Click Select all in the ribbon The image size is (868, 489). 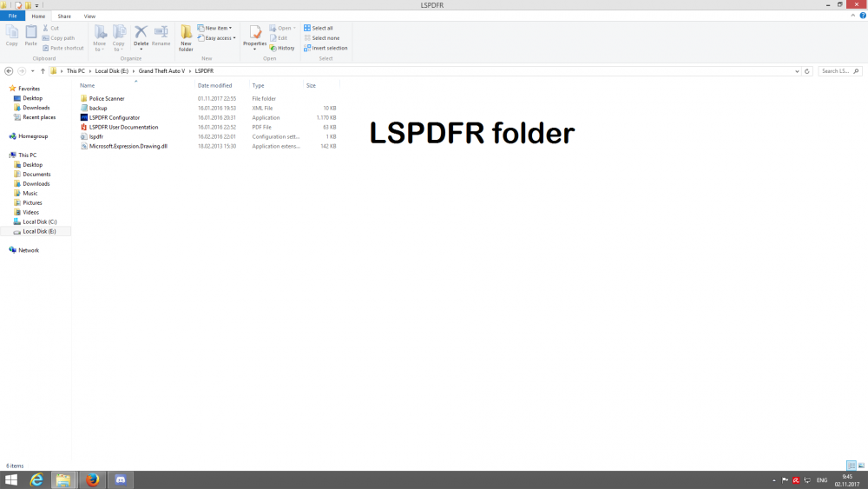[x=319, y=28]
